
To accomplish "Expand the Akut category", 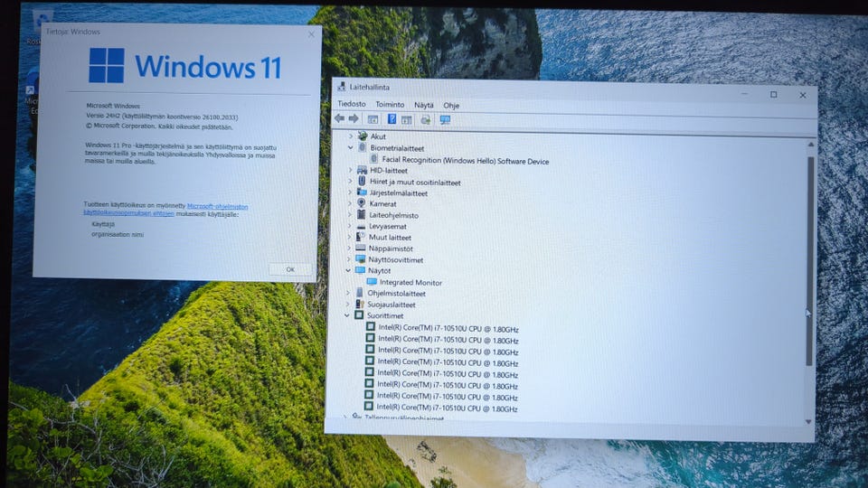I will (351, 136).
